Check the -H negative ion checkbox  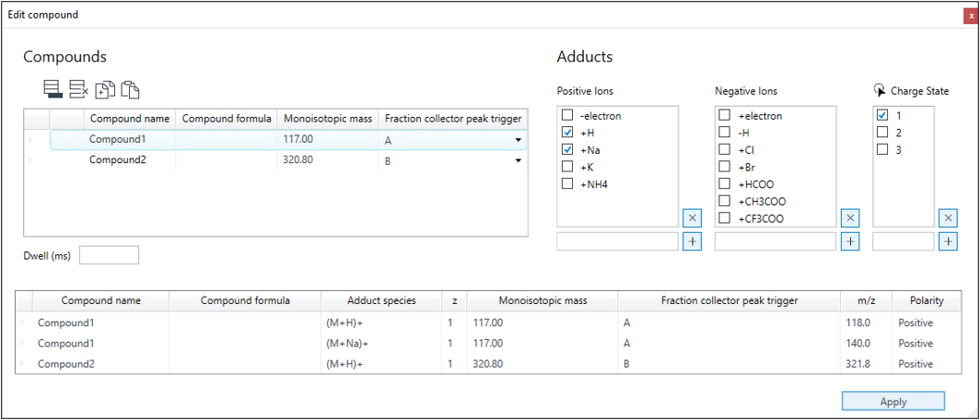pos(725,133)
